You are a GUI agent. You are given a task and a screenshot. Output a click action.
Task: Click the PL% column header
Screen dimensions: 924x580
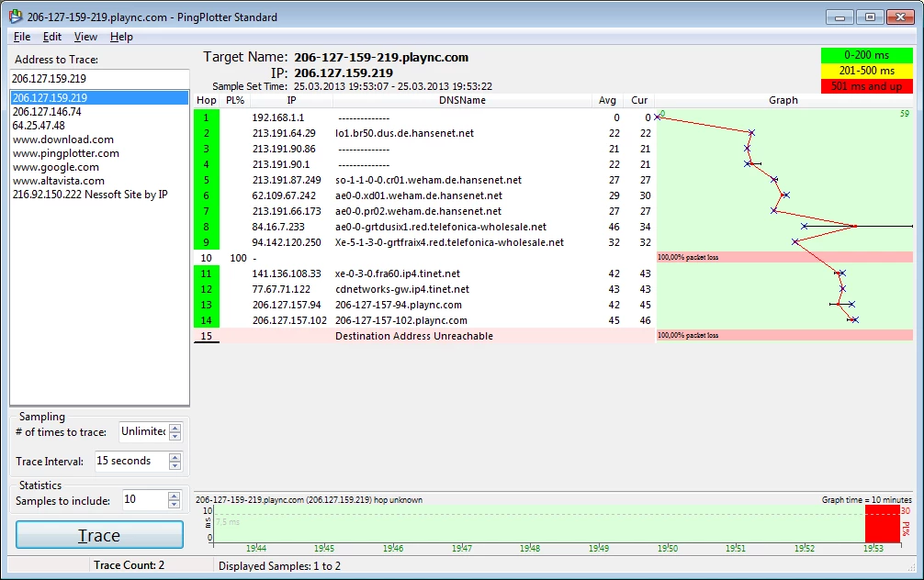coord(235,100)
